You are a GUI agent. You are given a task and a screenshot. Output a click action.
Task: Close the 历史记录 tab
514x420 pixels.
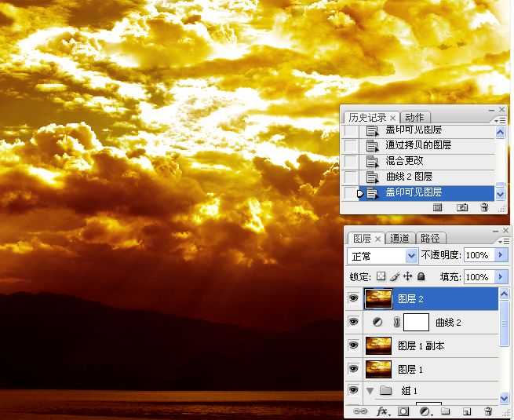coord(392,118)
